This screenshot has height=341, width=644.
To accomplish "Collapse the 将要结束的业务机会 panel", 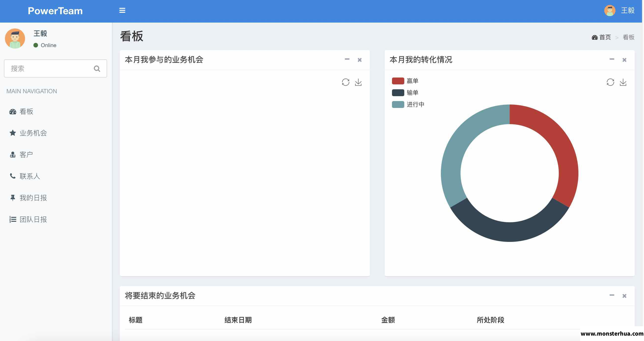I will (612, 295).
